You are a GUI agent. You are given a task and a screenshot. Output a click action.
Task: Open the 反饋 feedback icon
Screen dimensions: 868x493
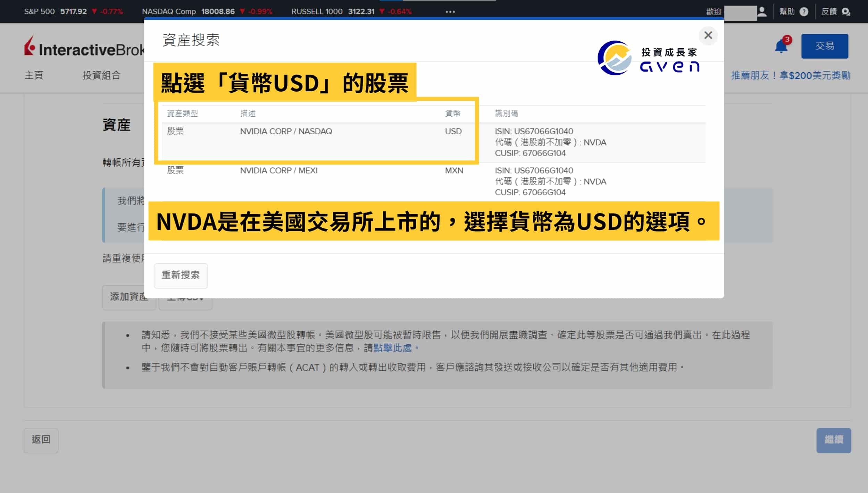tap(846, 12)
